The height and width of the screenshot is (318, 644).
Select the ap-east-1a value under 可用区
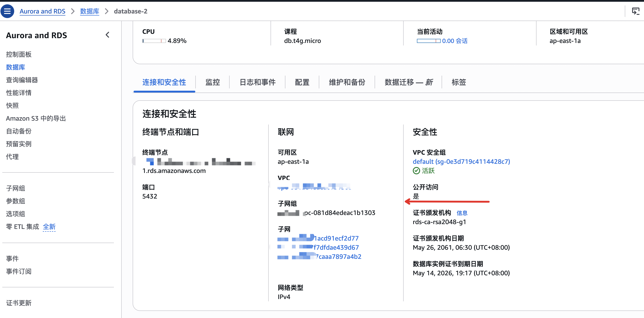[x=293, y=162]
